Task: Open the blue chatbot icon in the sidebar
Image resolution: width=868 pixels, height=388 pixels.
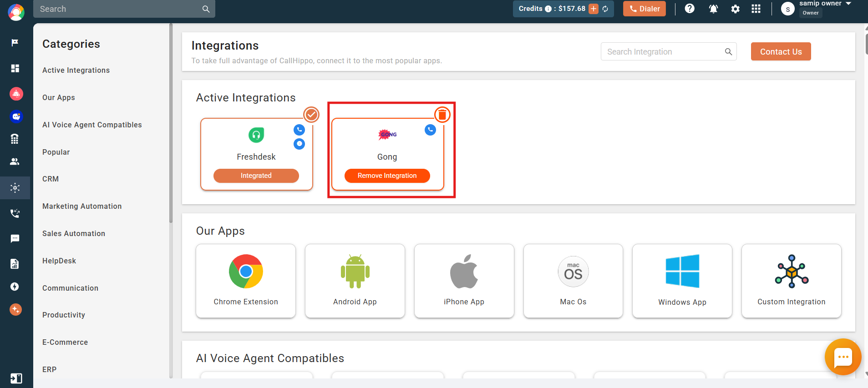Action: [16, 116]
